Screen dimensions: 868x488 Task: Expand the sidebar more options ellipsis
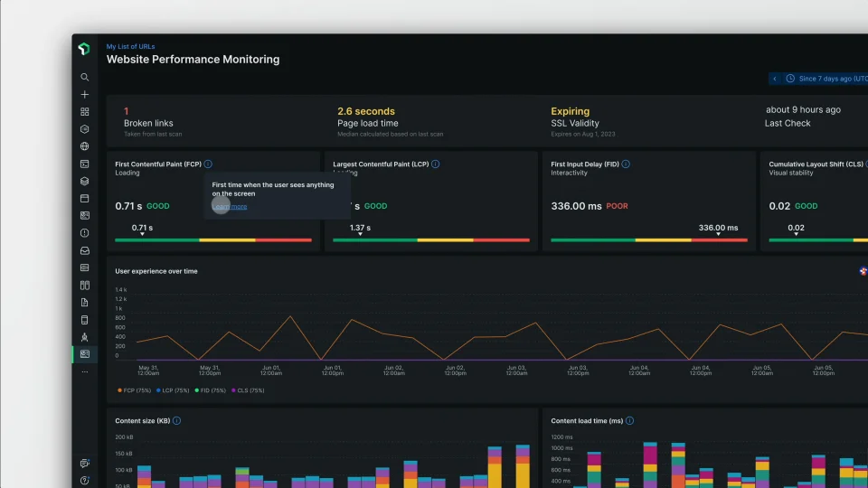coord(85,371)
